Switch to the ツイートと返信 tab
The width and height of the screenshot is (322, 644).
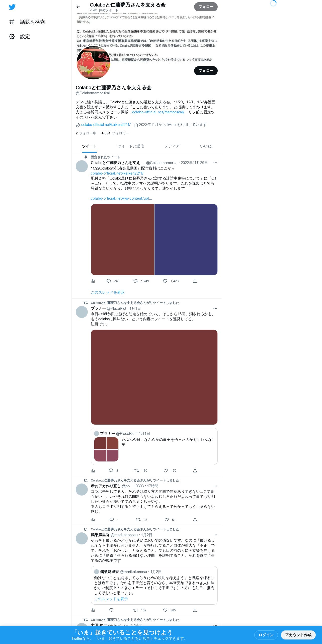131,146
